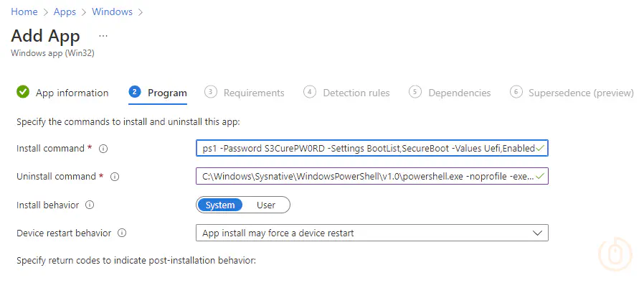Screen dimensions: 644x283
Task: Navigate to the Home breadcrumb link
Action: click(x=24, y=12)
